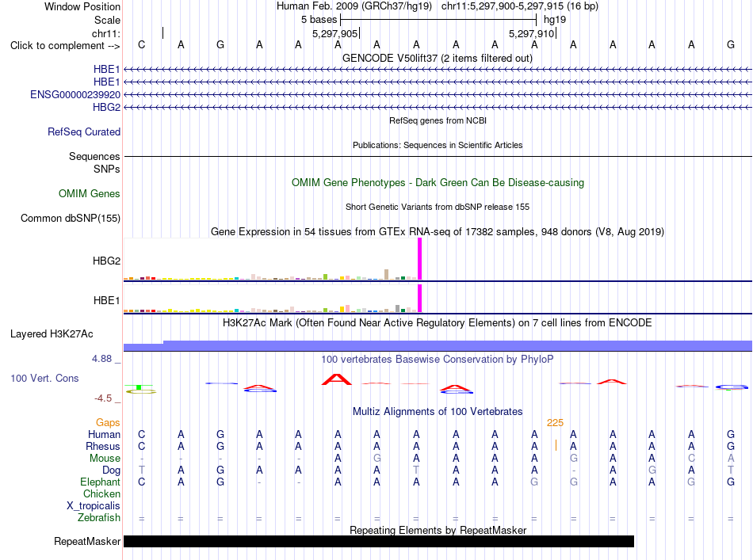Click the chr11:5,297,900-5,297,915 position text
The width and height of the screenshot is (753, 560).
(x=520, y=6)
